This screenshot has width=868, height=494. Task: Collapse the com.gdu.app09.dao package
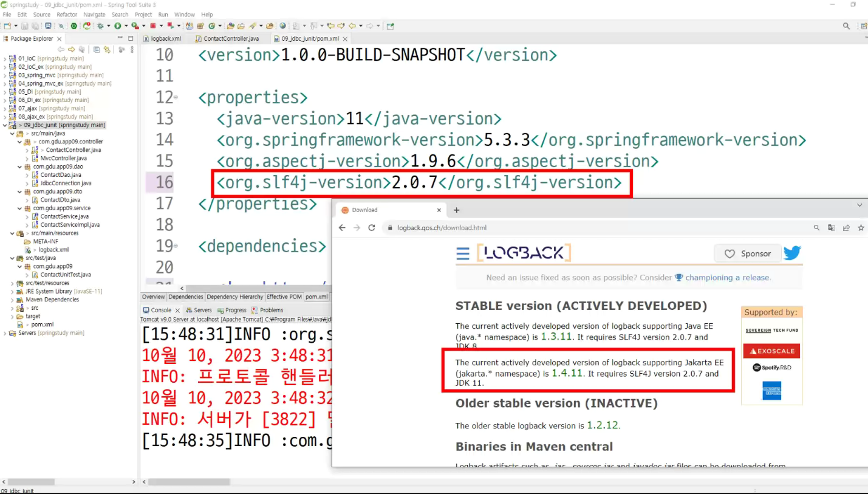19,166
